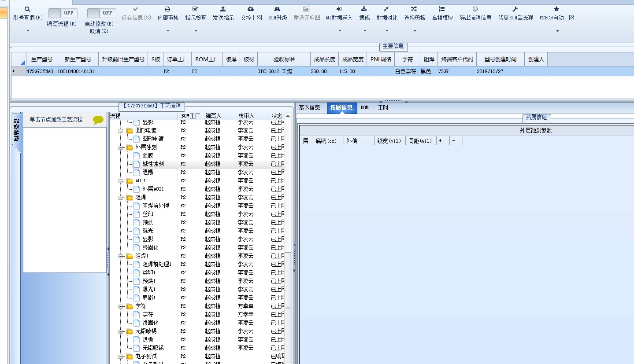The height and width of the screenshot is (364, 634).
Task: Collapse the 图形电镀 folder tree node
Action: point(120,131)
